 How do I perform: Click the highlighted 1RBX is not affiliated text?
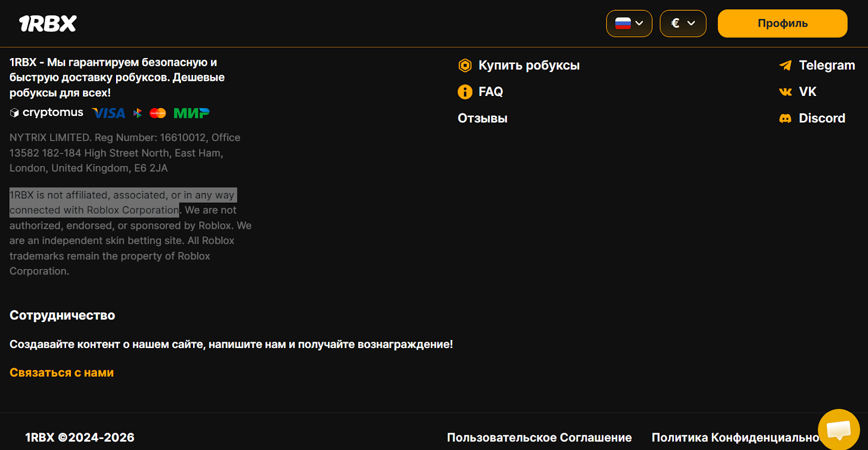(123, 202)
